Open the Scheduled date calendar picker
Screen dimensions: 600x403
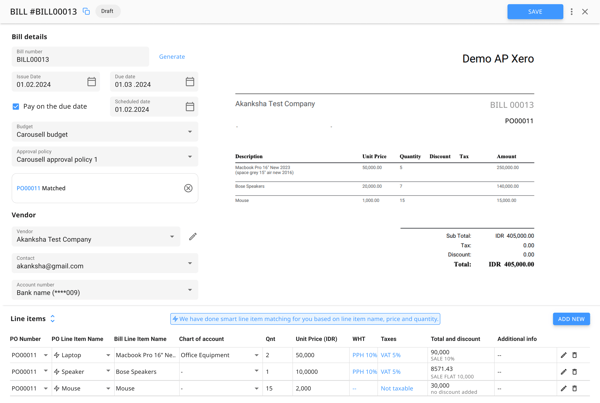(x=190, y=106)
